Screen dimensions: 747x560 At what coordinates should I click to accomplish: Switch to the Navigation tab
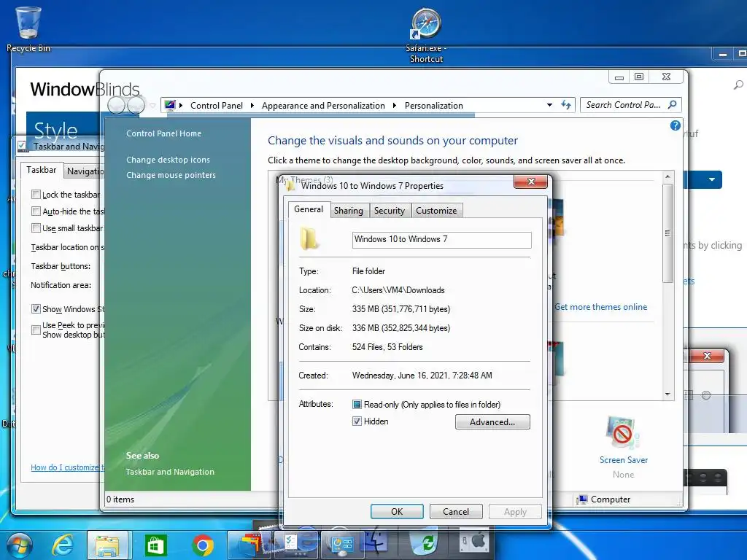[85, 171]
